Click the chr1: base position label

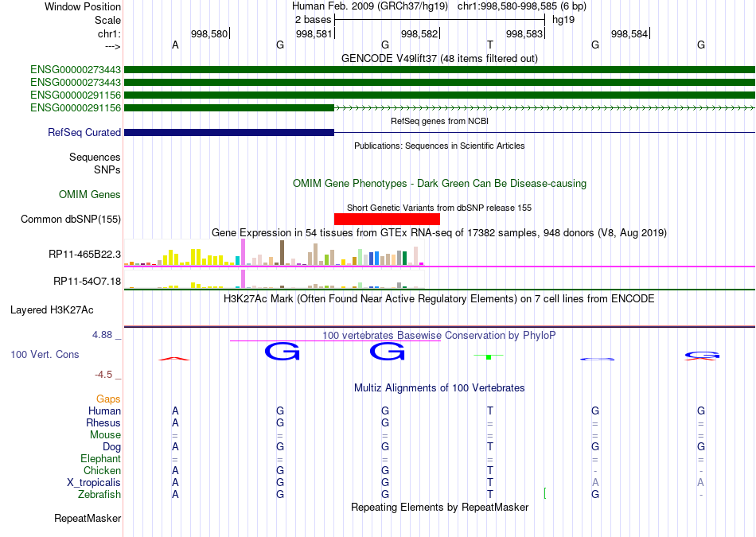click(x=109, y=33)
